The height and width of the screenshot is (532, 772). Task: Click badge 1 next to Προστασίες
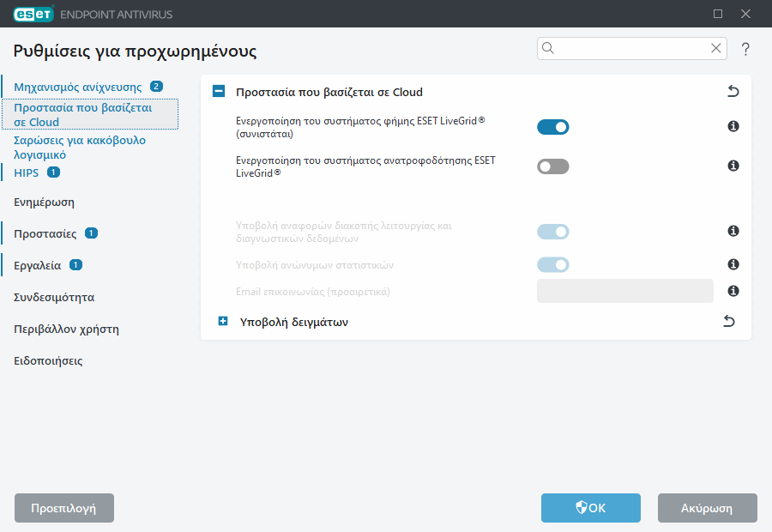tap(91, 233)
